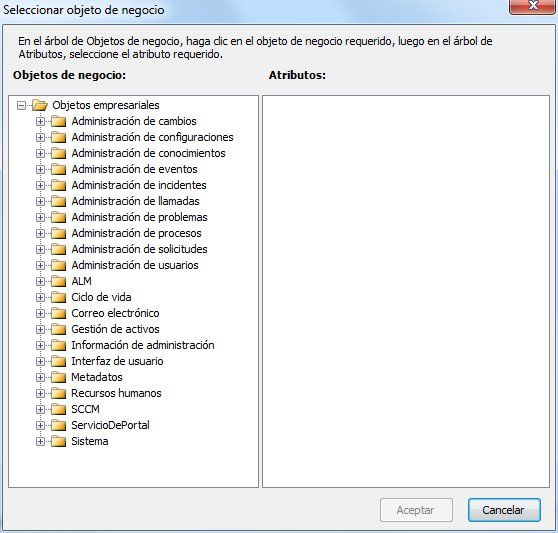Expand the Administración de problemas node
Image resolution: width=558 pixels, height=533 pixels.
(x=40, y=217)
